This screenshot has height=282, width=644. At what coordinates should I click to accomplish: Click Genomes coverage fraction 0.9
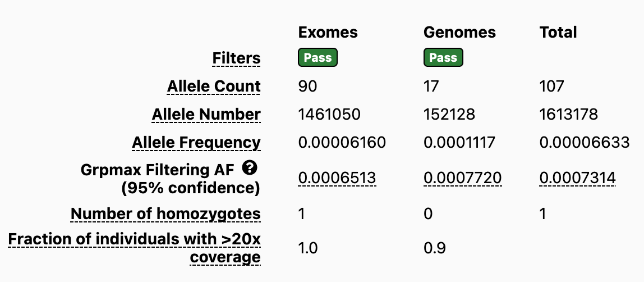click(x=435, y=248)
